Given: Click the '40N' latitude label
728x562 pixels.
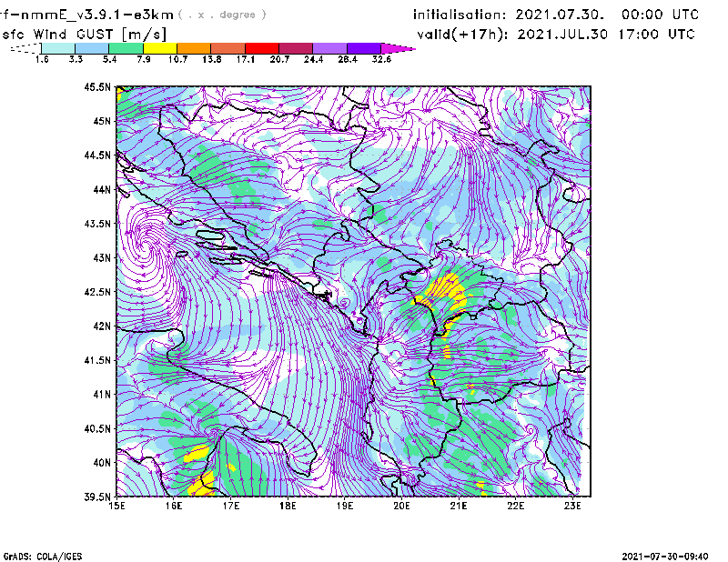Looking at the screenshot, I should 102,463.
